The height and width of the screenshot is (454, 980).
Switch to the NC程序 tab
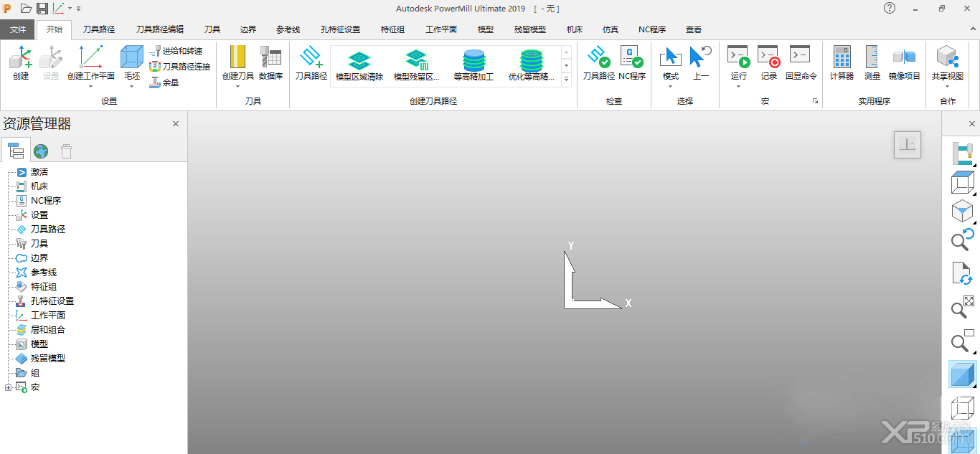pyautogui.click(x=652, y=29)
